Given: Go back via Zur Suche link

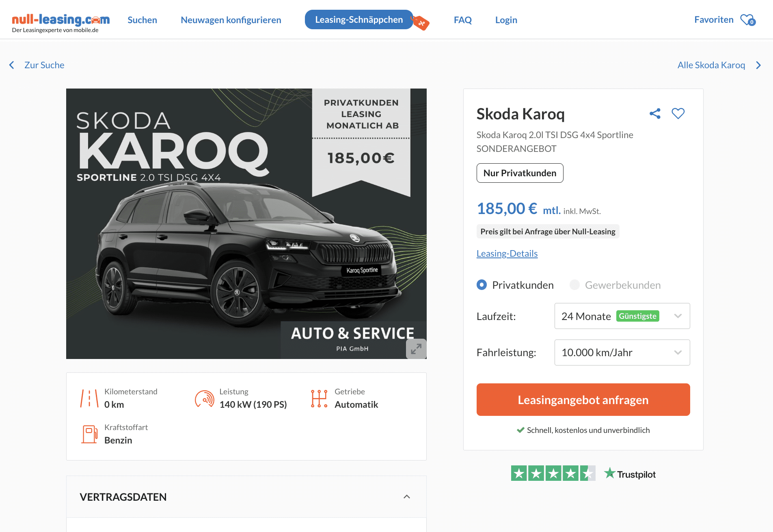Looking at the screenshot, I should point(44,65).
